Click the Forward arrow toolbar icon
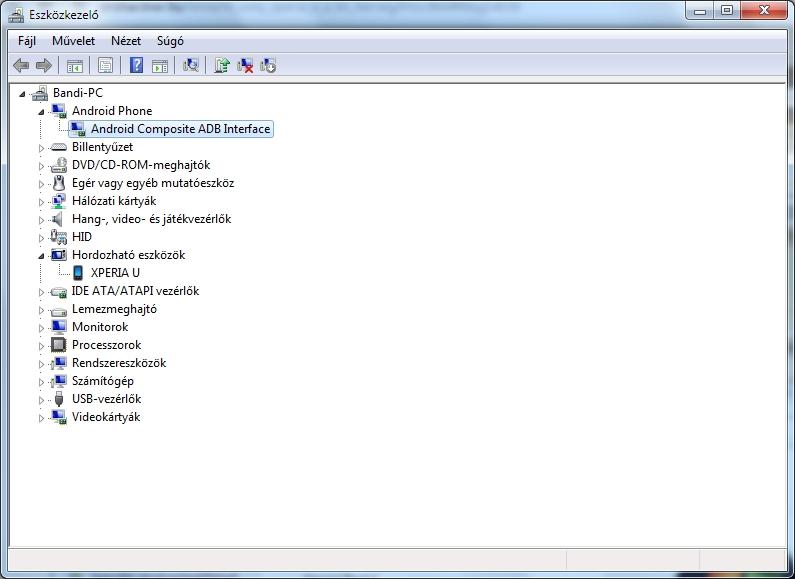795x579 pixels. (x=44, y=65)
